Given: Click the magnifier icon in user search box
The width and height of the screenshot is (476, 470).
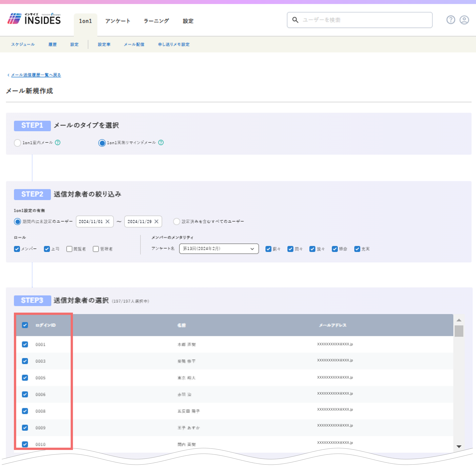Looking at the screenshot, I should (295, 20).
